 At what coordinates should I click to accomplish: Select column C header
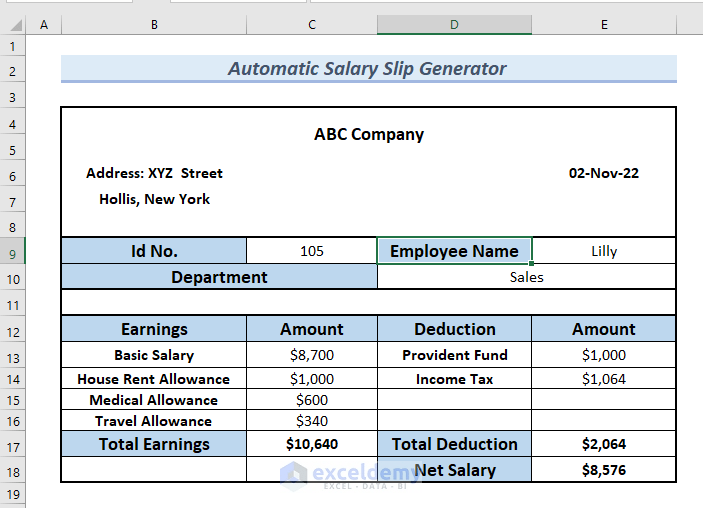[312, 25]
